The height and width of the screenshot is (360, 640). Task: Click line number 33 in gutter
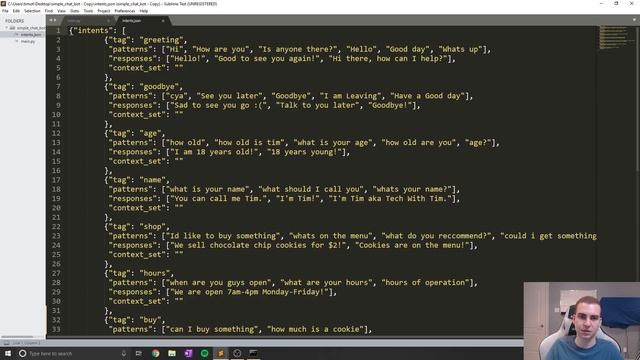(56, 329)
